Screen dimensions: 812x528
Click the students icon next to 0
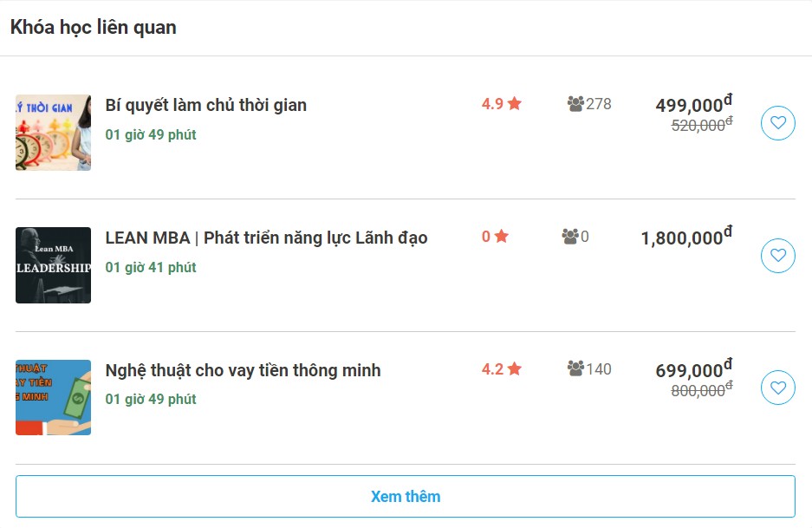coord(569,236)
